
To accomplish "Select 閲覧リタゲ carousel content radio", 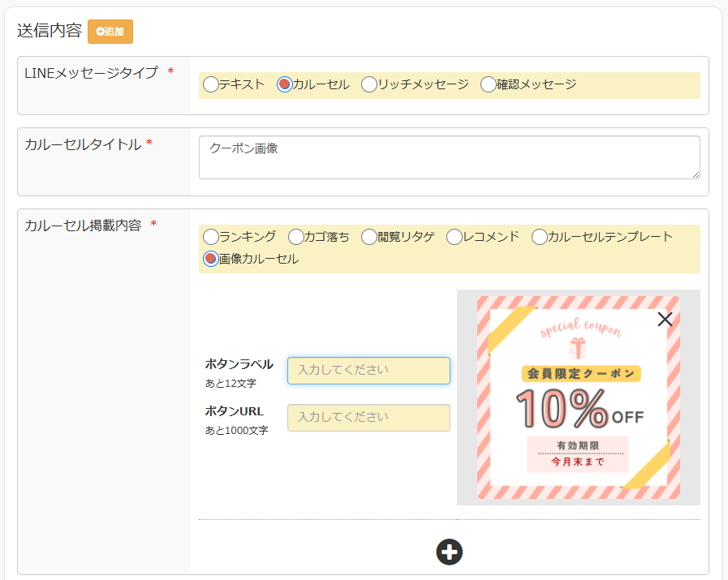I will tap(369, 237).
